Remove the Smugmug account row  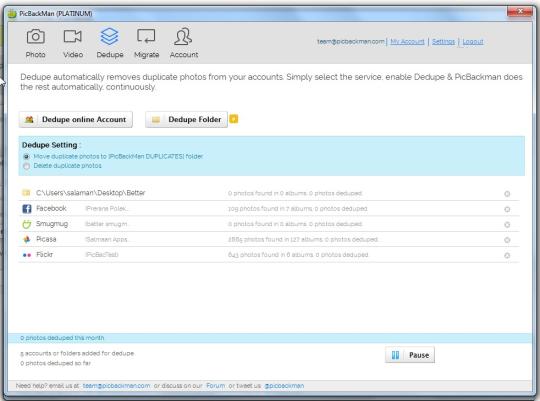click(507, 225)
